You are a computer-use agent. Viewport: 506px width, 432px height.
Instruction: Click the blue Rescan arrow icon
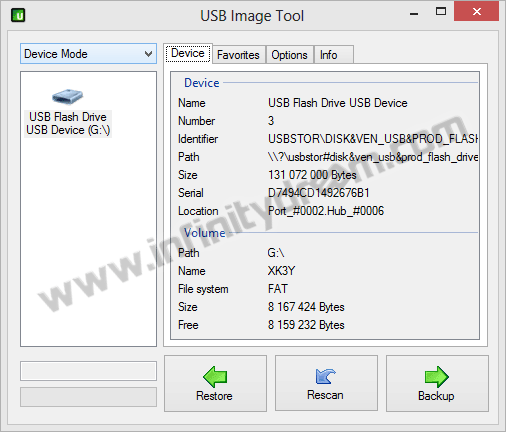click(325, 376)
